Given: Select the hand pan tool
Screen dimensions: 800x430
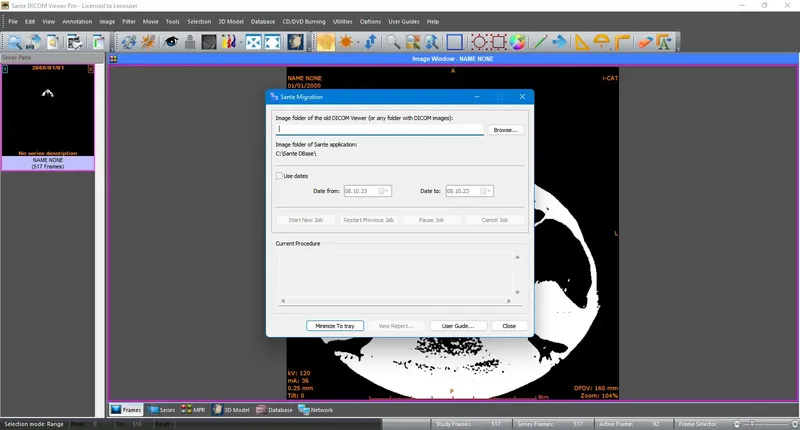Looking at the screenshot, I should pyautogui.click(x=326, y=42).
